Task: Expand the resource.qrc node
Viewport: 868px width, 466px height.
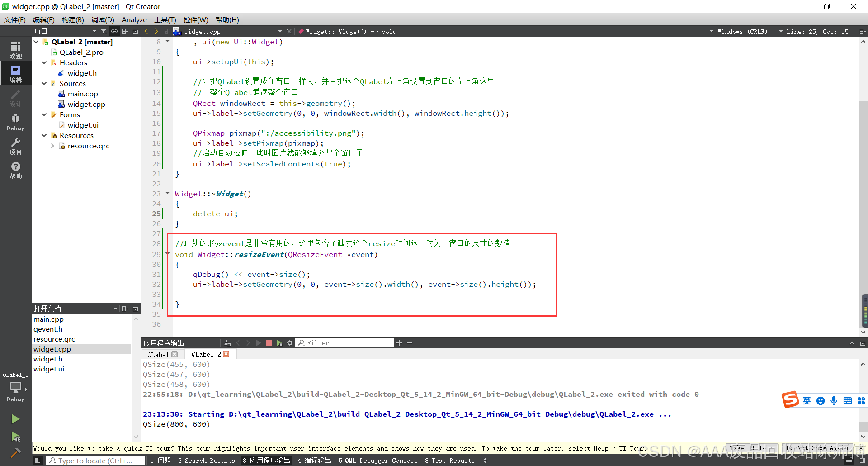Action: tap(52, 146)
